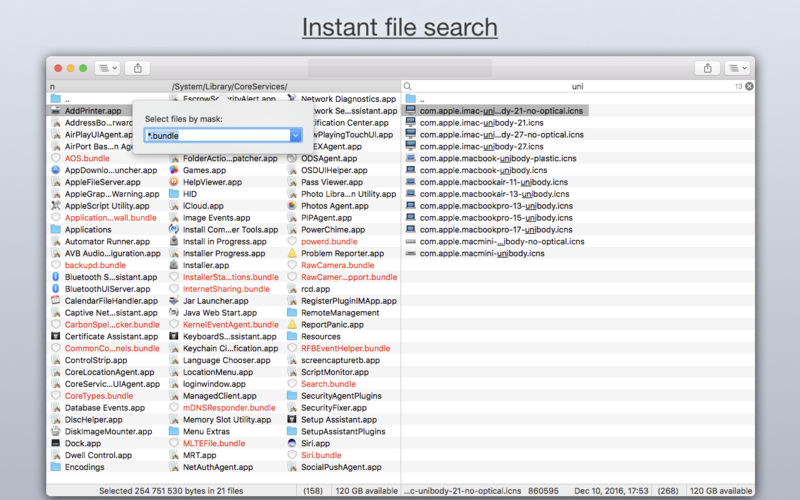Click the Photos Agent.app icon
800x500 pixels.
(292, 206)
